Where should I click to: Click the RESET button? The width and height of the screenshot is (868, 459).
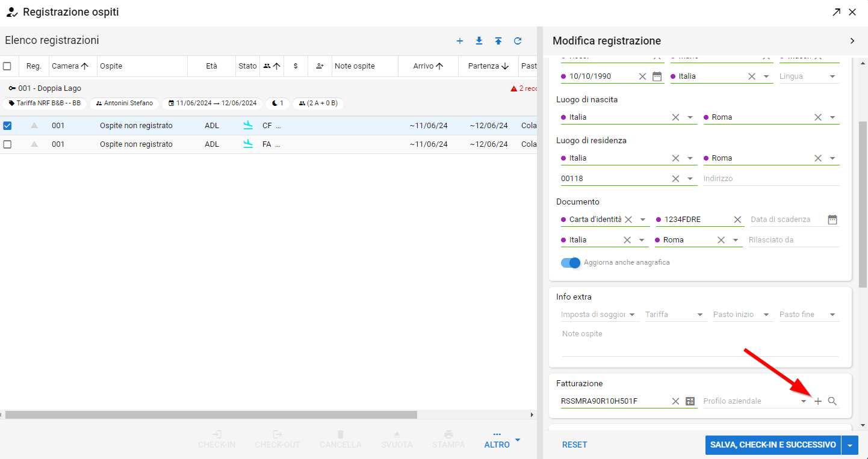point(575,445)
